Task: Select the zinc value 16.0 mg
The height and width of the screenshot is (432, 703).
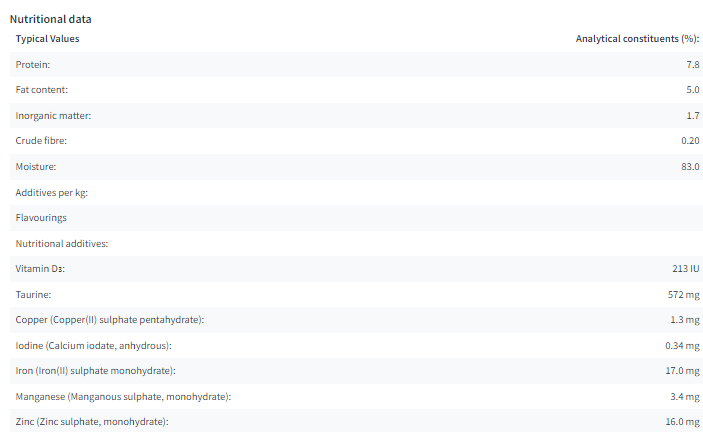Action: click(x=682, y=422)
